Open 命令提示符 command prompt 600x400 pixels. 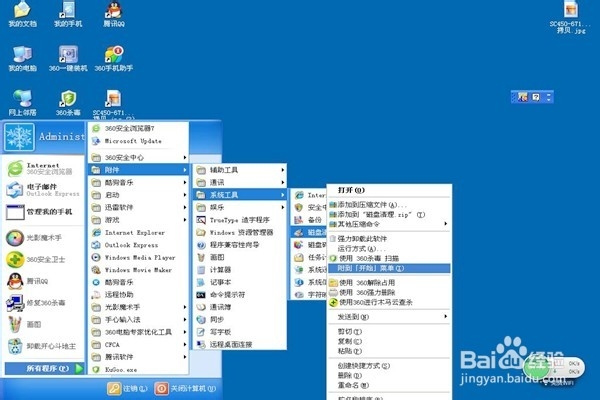(x=240, y=295)
